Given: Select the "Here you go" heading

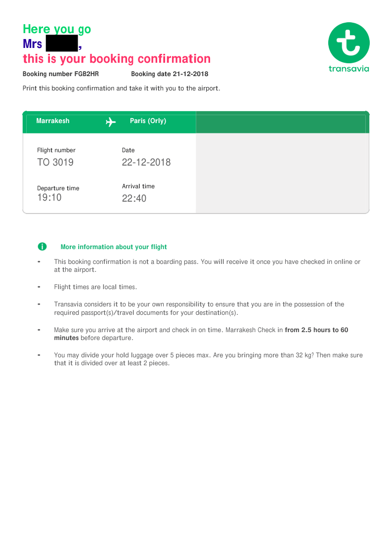Looking at the screenshot, I should [57, 29].
